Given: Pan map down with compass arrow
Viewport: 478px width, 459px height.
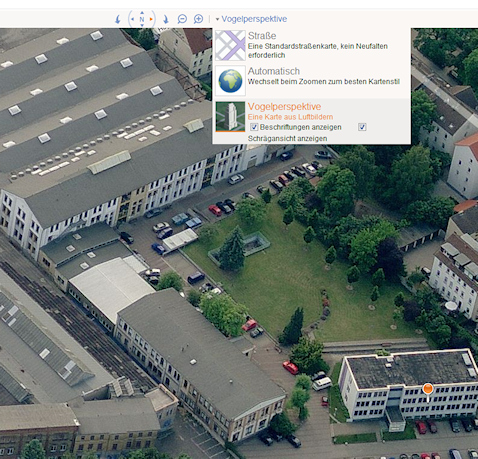Looking at the screenshot, I should (142, 25).
